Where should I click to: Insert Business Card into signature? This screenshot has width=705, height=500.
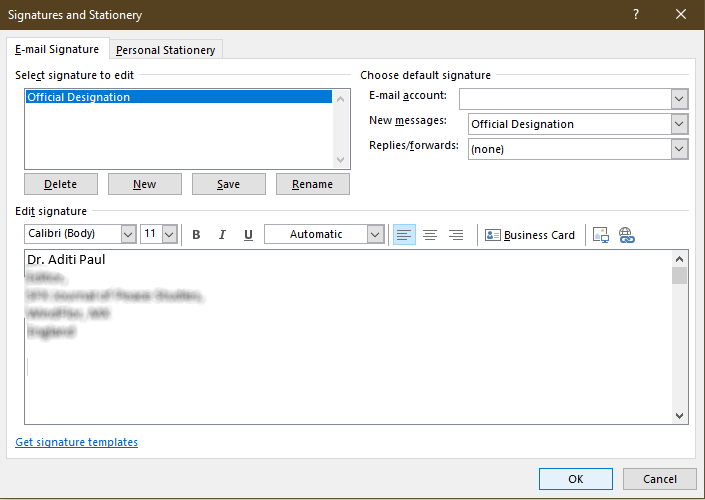[530, 235]
